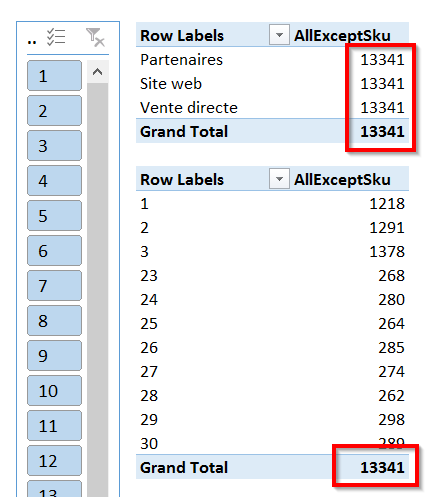This screenshot has height=497, width=435.
Task: Select slicer item 5
Action: (54, 216)
